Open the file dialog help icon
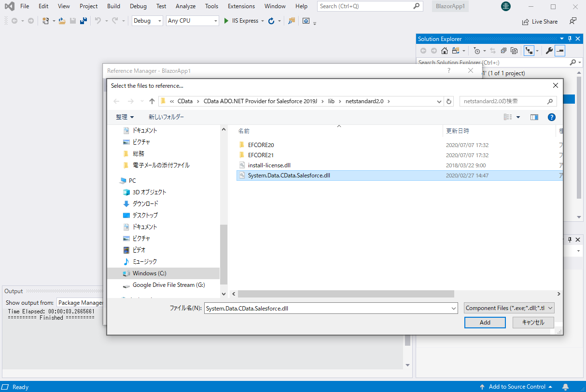586x392 pixels. pos(552,117)
